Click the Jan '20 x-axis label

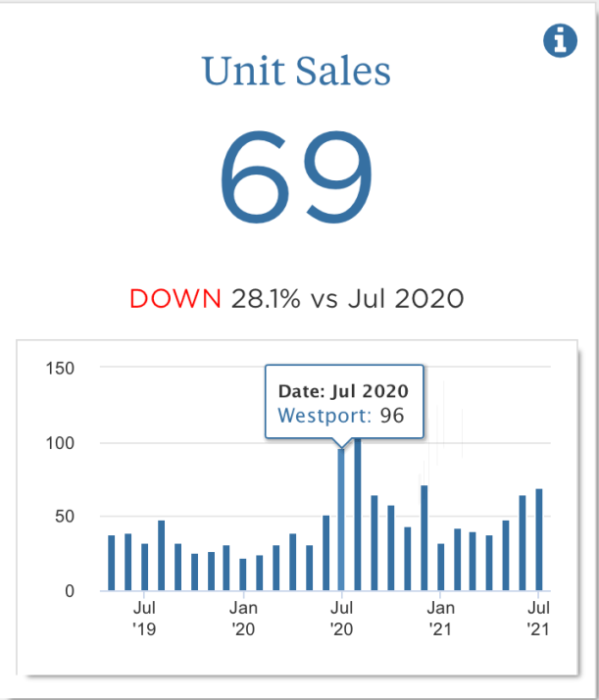click(x=243, y=617)
